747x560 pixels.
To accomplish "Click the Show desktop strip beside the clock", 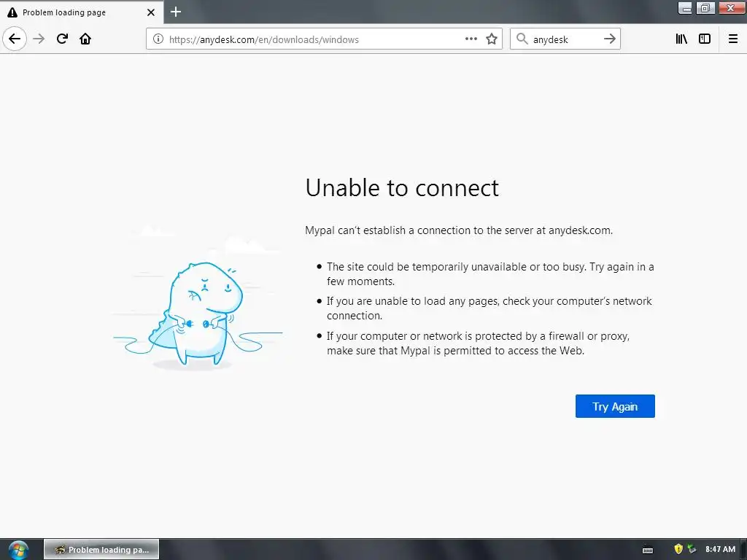I will (x=743, y=550).
